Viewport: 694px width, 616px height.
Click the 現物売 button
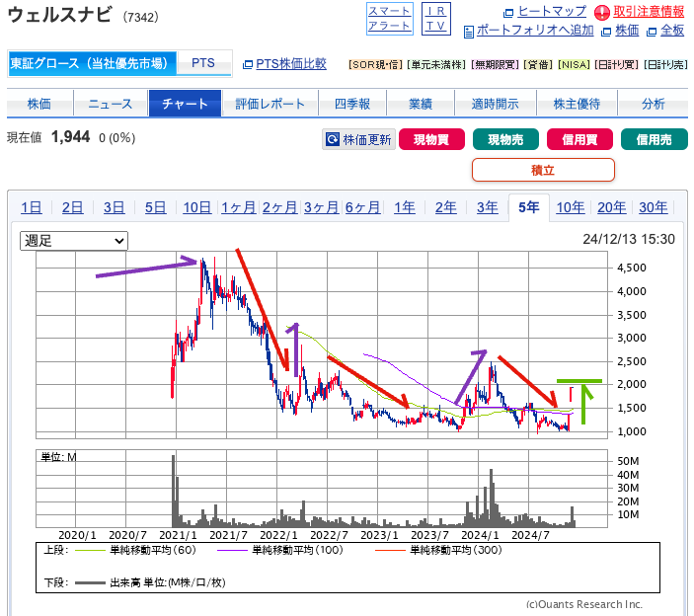pyautogui.click(x=505, y=139)
